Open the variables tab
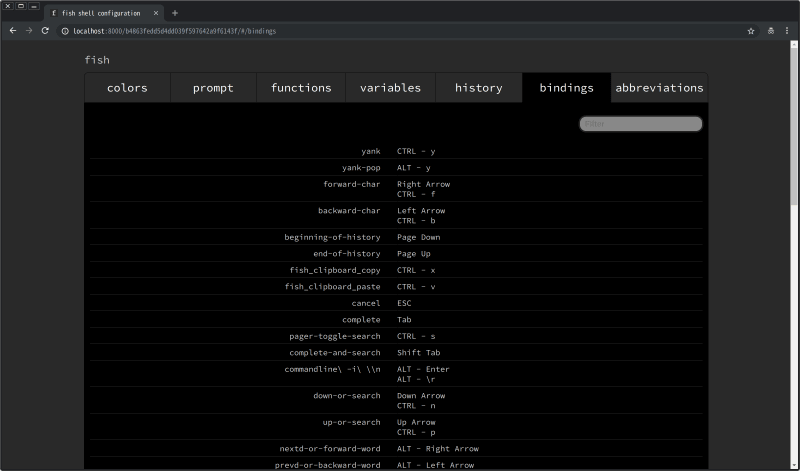Screen dimensions: 800x471 tap(390, 88)
